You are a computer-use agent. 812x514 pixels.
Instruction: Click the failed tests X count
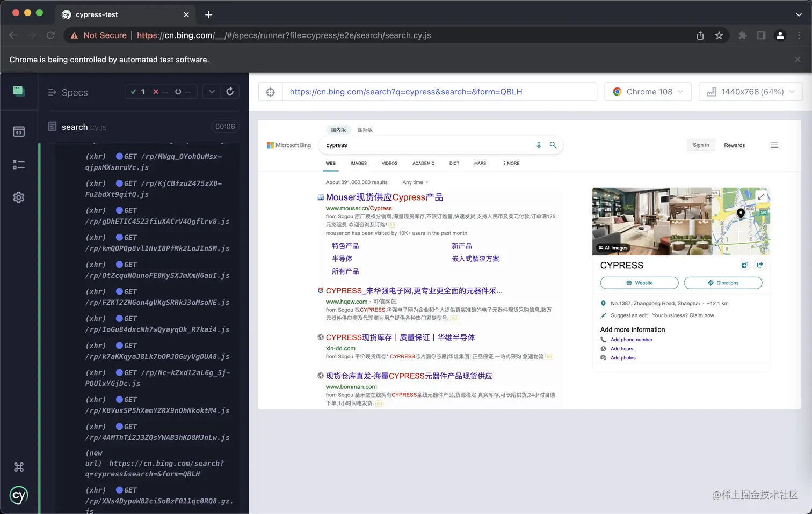[x=160, y=92]
